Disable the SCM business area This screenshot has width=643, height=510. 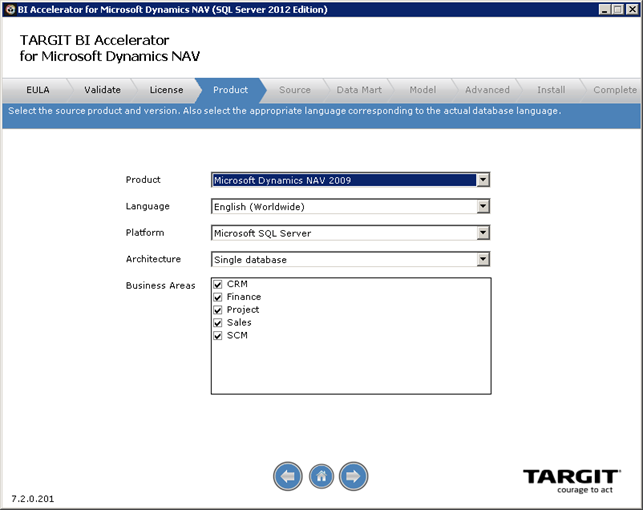coord(218,336)
